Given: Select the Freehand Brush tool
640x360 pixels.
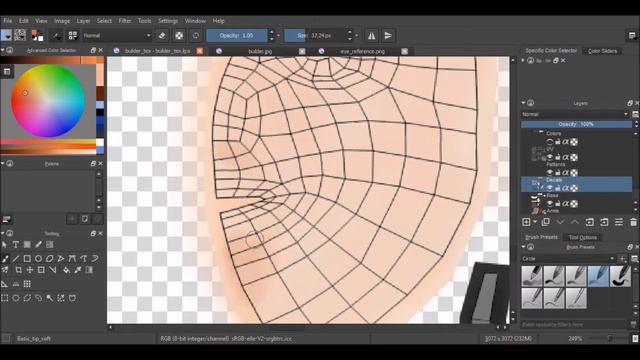Looking at the screenshot, I should [5, 258].
